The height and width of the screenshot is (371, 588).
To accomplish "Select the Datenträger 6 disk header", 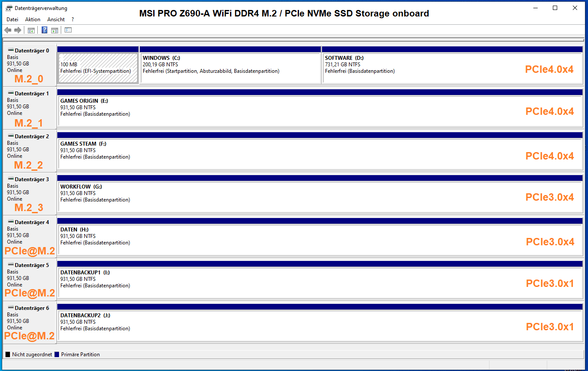I will pyautogui.click(x=30, y=322).
